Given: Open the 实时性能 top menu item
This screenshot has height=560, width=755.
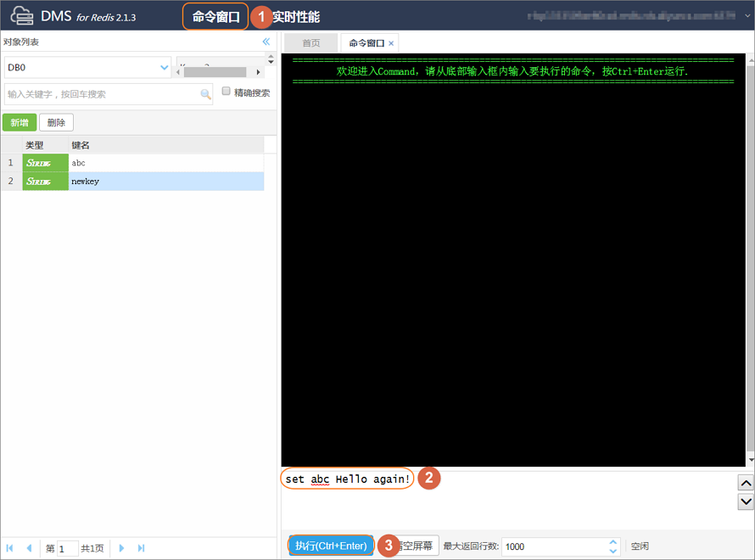Looking at the screenshot, I should pos(296,17).
